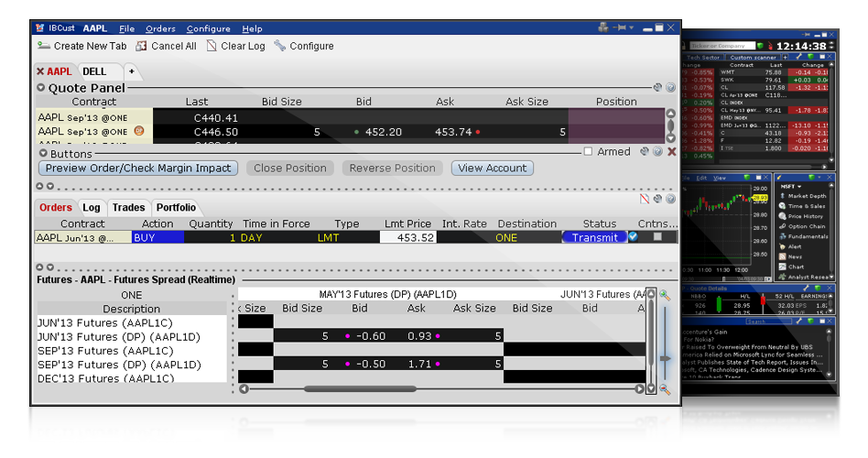Click Preview Order/Check Margin Impact button
Image resolution: width=868 pixels, height=458 pixels.
(138, 169)
